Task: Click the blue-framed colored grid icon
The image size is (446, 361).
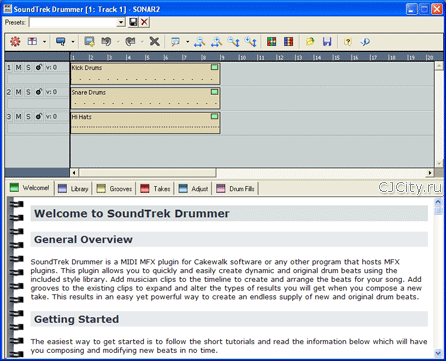Action: [x=289, y=42]
